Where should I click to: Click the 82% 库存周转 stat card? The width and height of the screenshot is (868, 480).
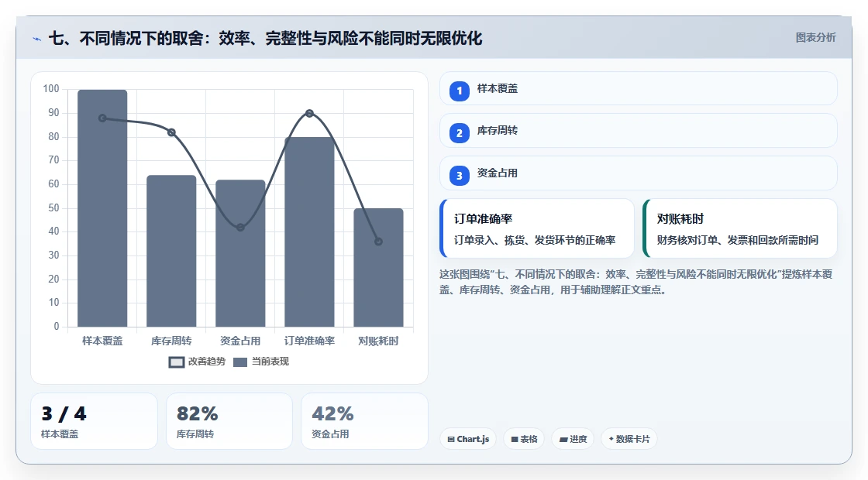coord(229,421)
